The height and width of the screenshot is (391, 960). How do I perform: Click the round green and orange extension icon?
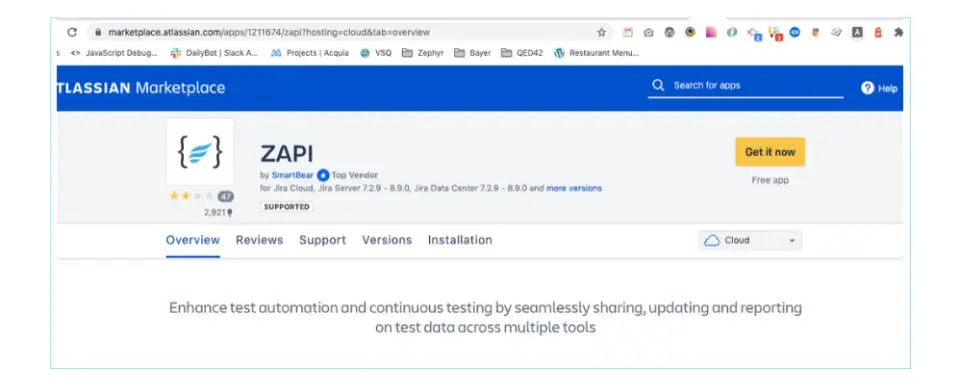(x=690, y=32)
